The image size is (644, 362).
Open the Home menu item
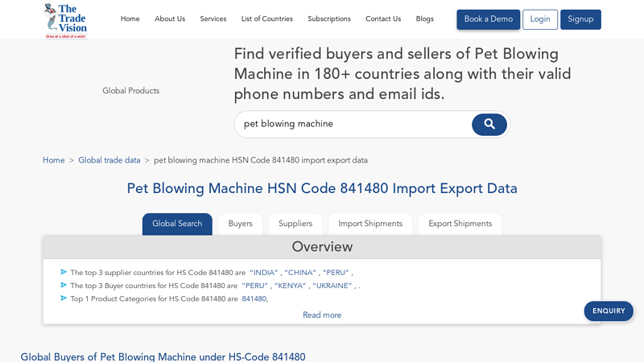(x=130, y=19)
